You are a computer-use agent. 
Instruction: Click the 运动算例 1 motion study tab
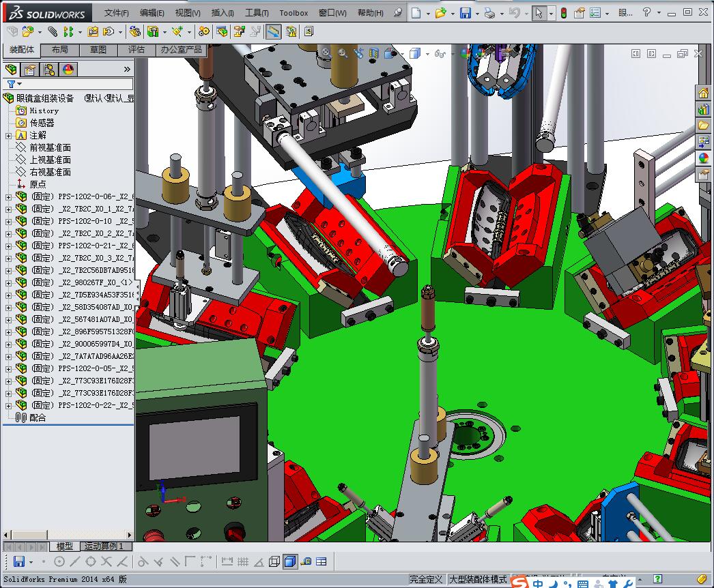pos(104,546)
